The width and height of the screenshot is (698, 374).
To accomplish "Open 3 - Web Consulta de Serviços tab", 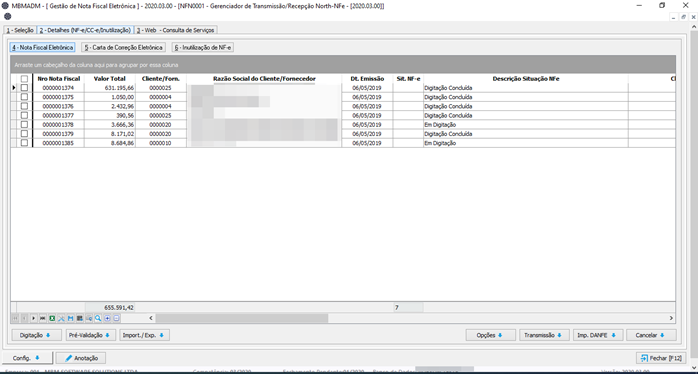I will click(x=175, y=30).
